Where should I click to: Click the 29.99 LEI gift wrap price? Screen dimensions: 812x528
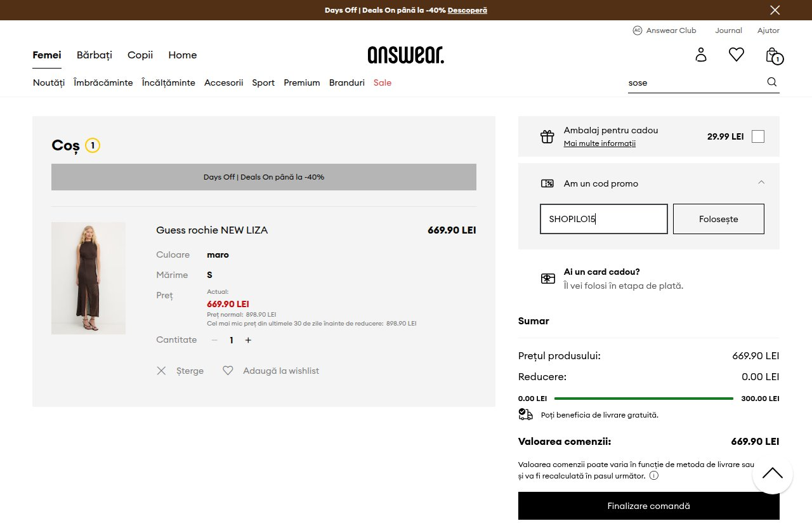coord(726,136)
